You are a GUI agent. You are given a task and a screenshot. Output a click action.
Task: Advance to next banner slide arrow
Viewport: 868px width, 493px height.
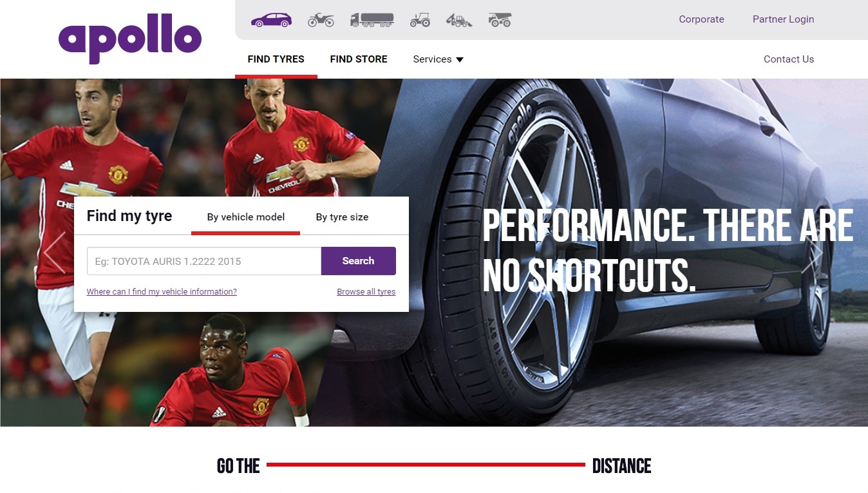point(813,253)
